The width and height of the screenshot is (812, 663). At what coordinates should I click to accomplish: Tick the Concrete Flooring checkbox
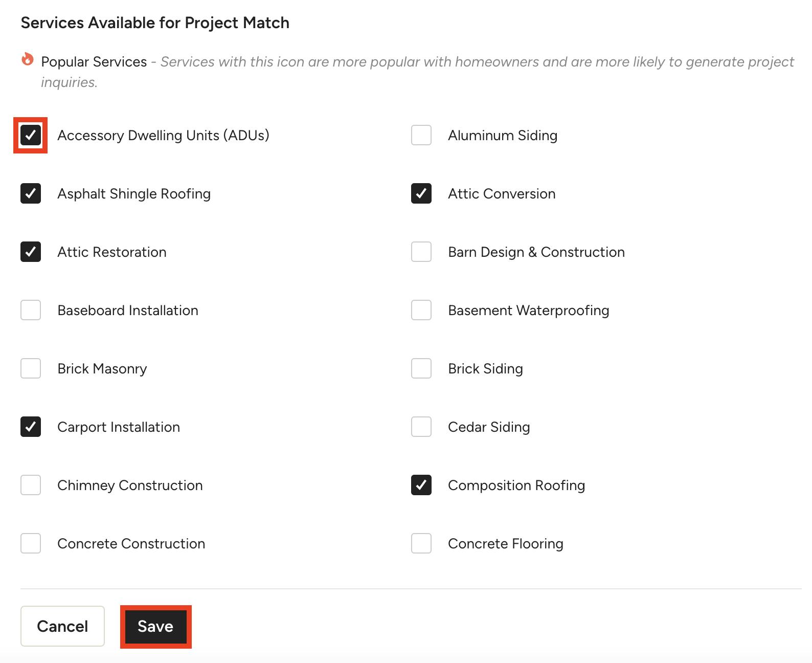pyautogui.click(x=421, y=543)
